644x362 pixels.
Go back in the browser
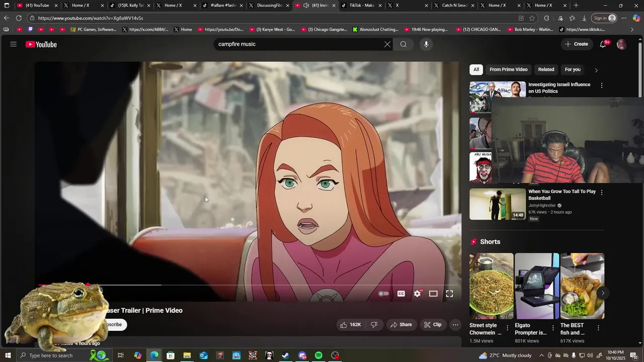click(x=7, y=18)
